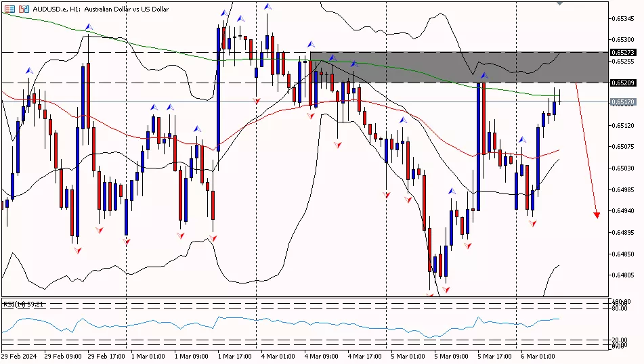
Task: Click the 4 Mar 17:00 time label
Action: [365, 356]
